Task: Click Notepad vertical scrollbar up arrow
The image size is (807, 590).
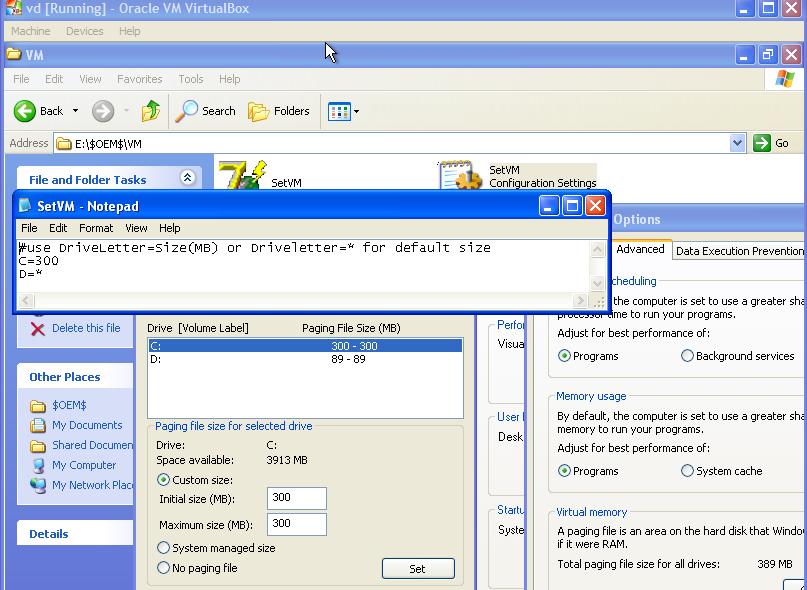Action: coord(597,250)
